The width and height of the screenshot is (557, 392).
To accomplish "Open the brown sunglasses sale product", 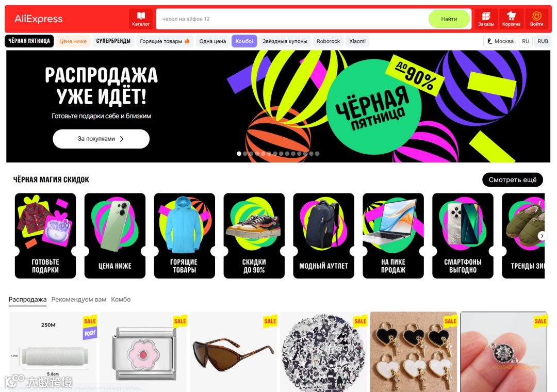I will pos(234,352).
